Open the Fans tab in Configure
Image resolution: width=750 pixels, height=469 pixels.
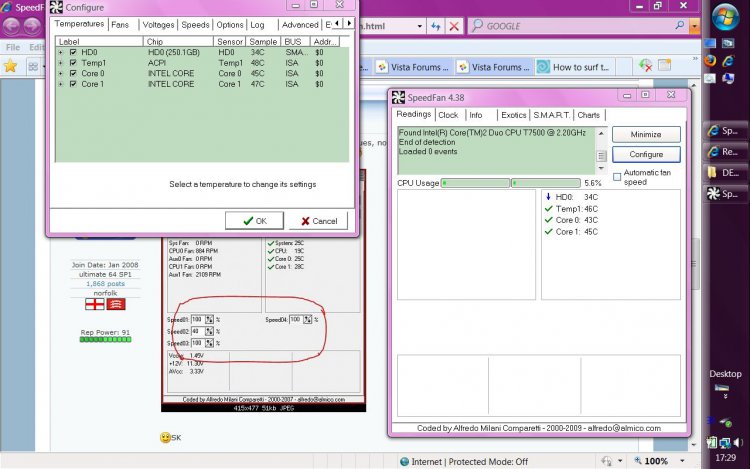click(121, 25)
